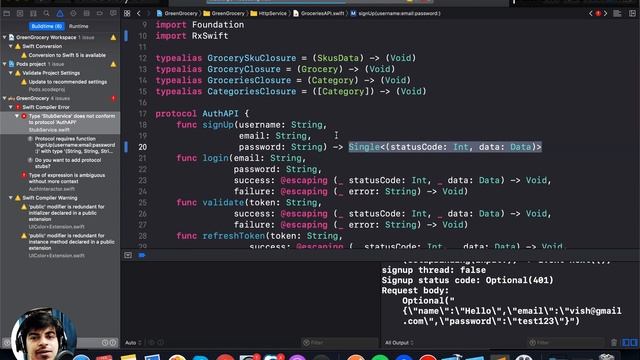The image size is (640, 360).
Task: Clear console with trash icon
Action: 614,342
